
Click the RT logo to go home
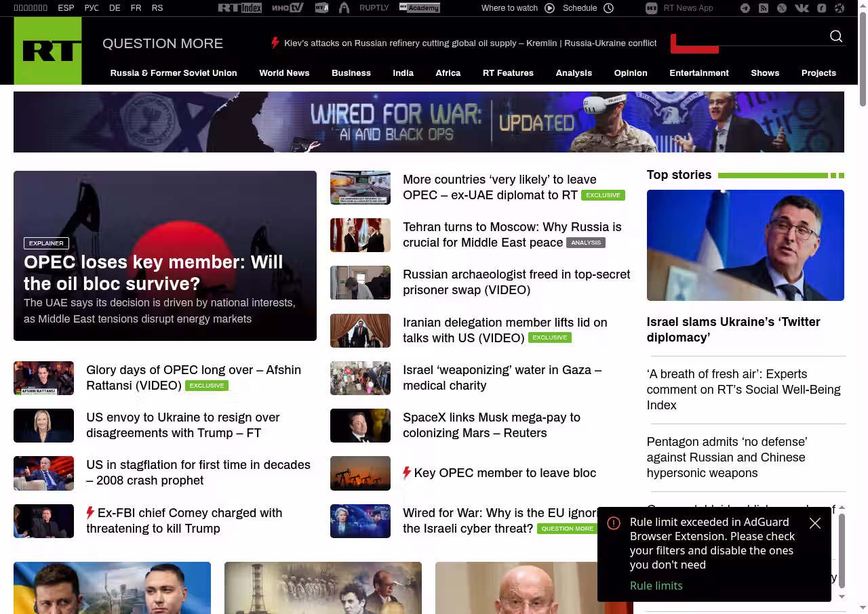(x=47, y=51)
